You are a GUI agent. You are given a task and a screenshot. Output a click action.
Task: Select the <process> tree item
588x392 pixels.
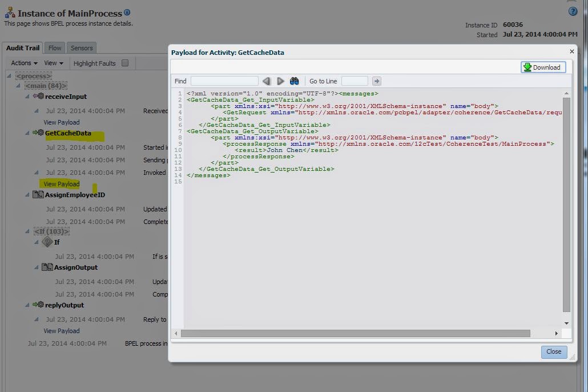(x=33, y=76)
